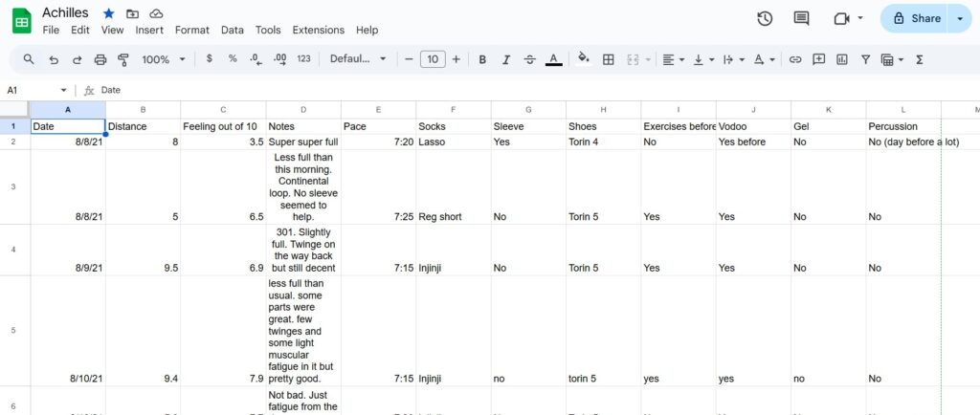Open text wrapping dropdown
The width and height of the screenshot is (980, 415).
tap(734, 59)
